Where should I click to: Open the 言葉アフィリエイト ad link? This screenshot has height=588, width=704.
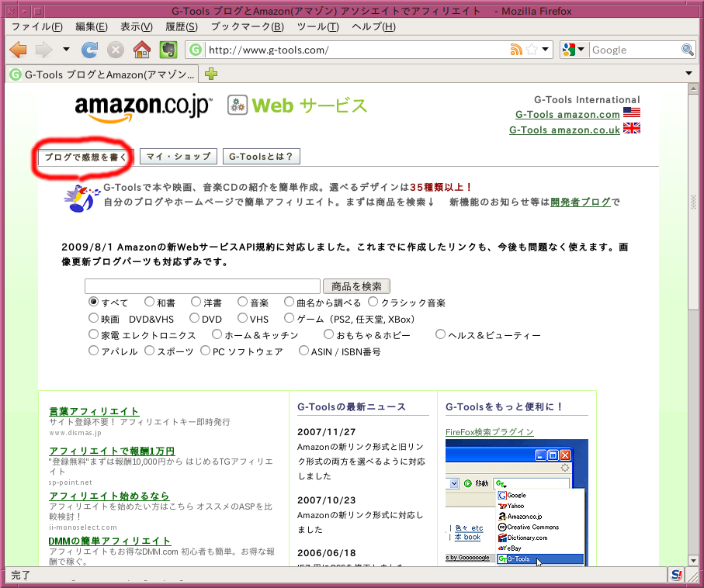click(x=94, y=411)
